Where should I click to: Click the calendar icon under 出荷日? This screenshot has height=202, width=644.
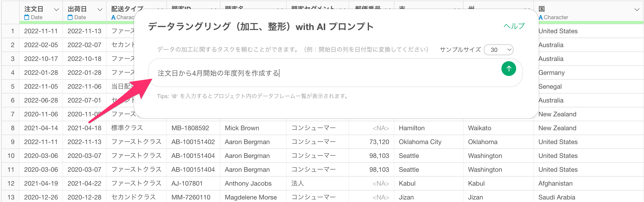[x=70, y=17]
